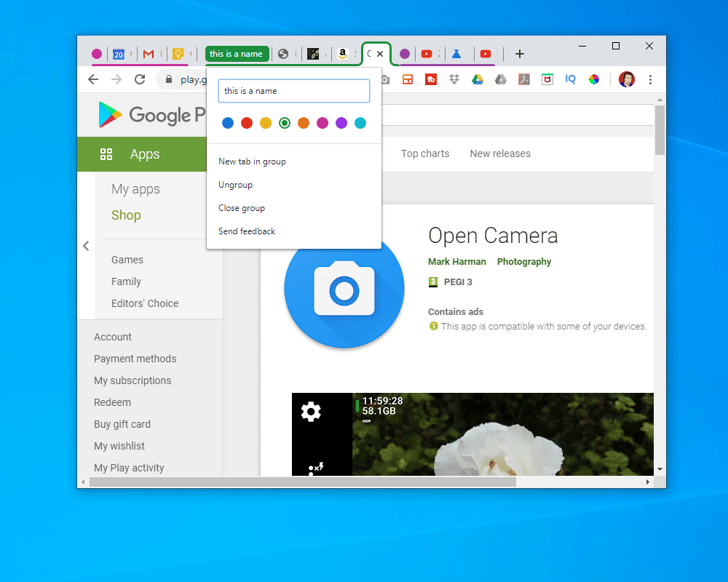
Task: Pick the red color for the tab group
Action: coord(247,123)
